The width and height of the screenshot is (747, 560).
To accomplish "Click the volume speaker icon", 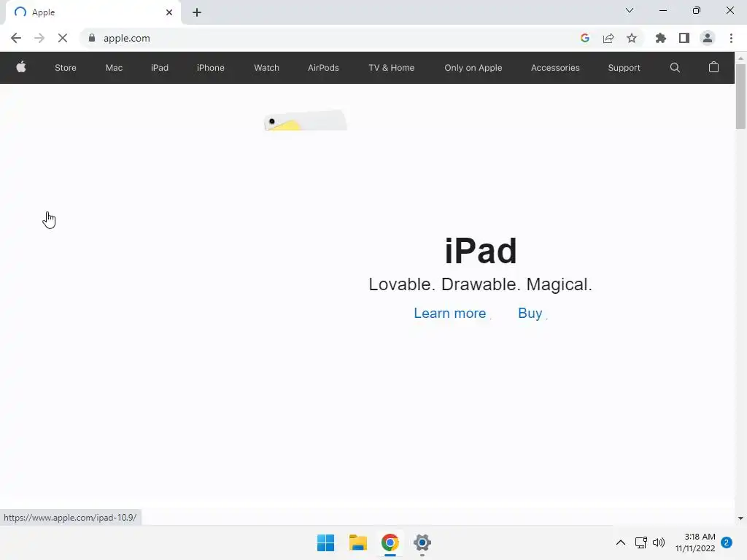I will click(659, 542).
